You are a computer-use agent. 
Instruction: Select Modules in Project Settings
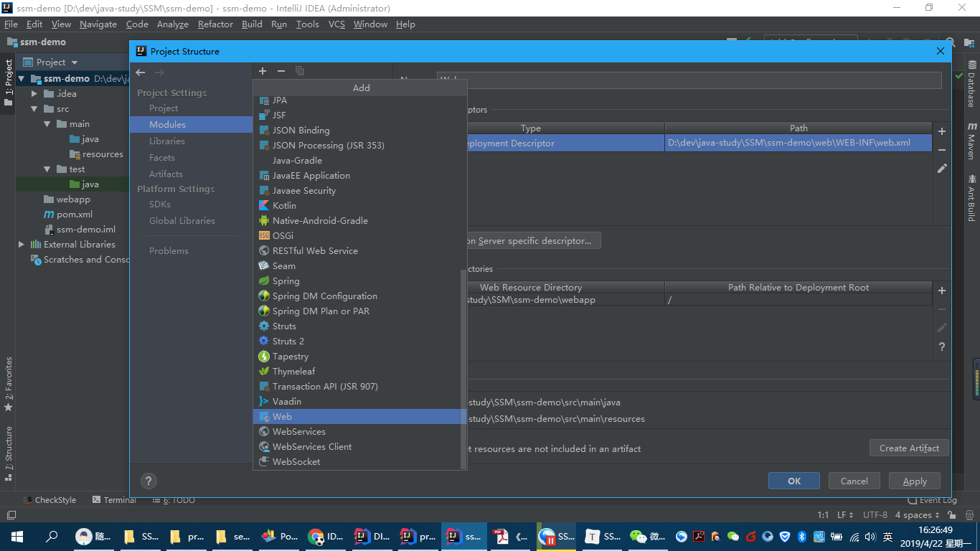tap(191, 125)
